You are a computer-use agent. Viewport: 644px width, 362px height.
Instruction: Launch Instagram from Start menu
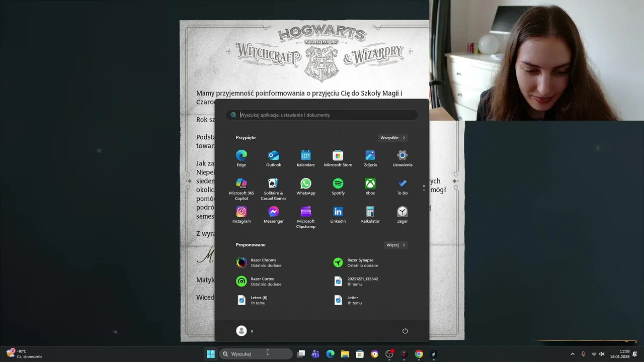[242, 215]
